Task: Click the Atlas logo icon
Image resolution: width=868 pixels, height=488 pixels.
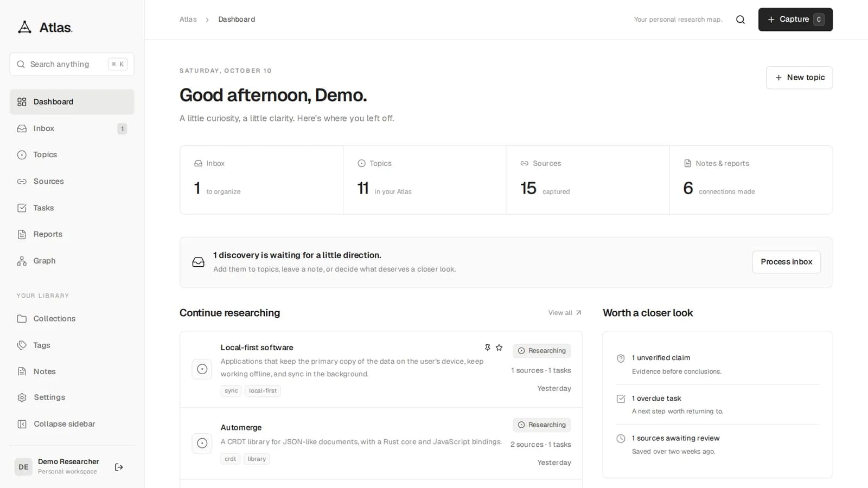Action: [24, 27]
